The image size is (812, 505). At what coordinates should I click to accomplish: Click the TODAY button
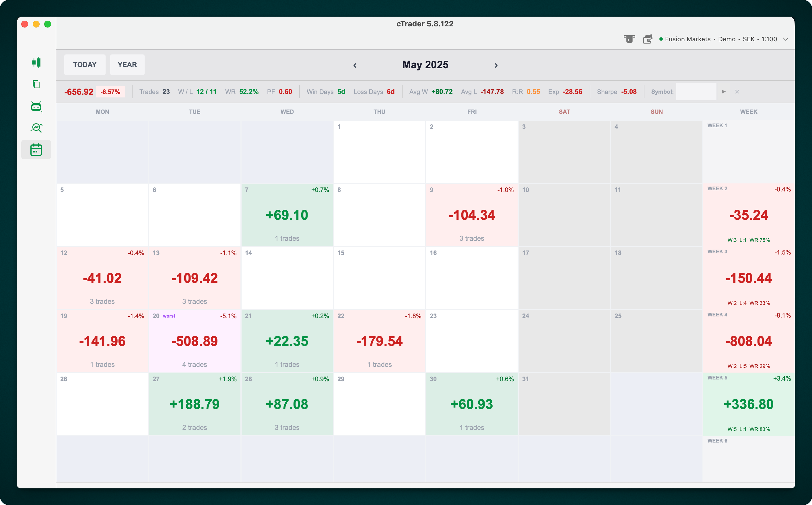coord(85,64)
